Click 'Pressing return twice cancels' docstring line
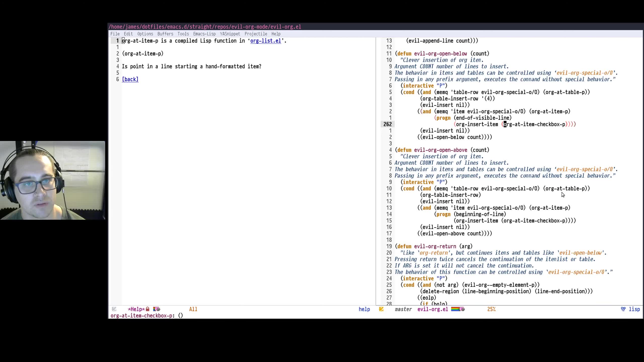Image resolution: width=644 pixels, height=362 pixels. [495, 259]
